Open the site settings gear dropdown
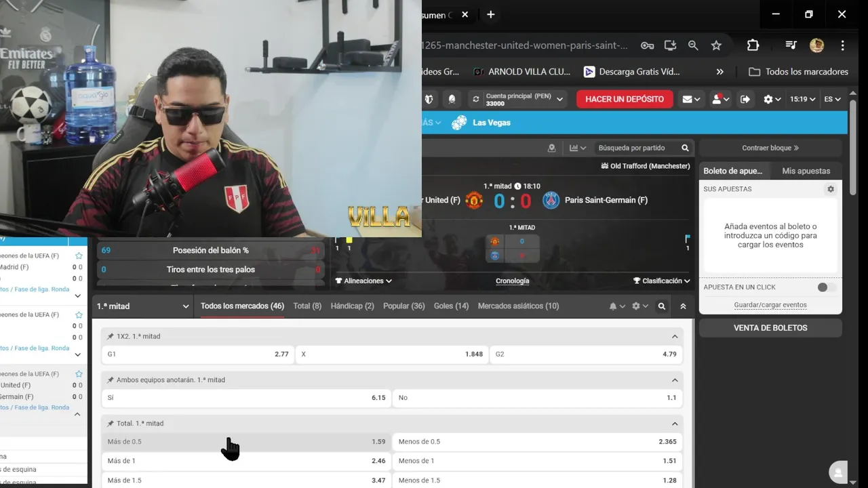Image resolution: width=868 pixels, height=488 pixels. 772,99
